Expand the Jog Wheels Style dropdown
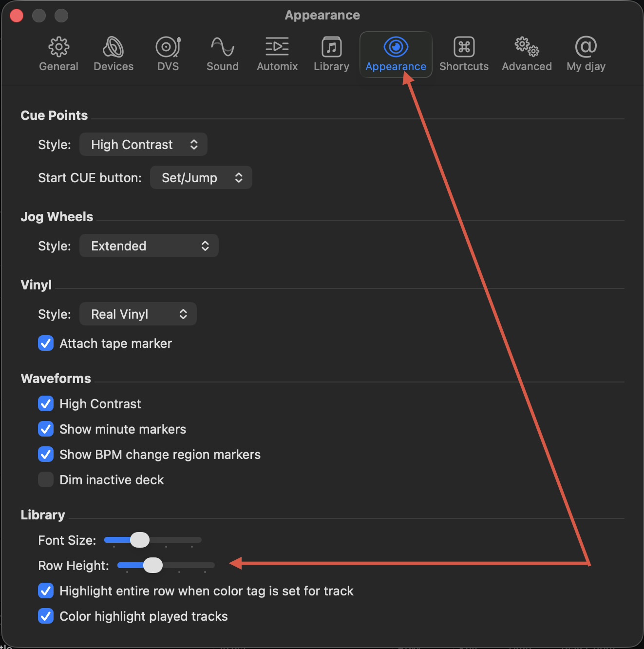The image size is (644, 649). 149,246
